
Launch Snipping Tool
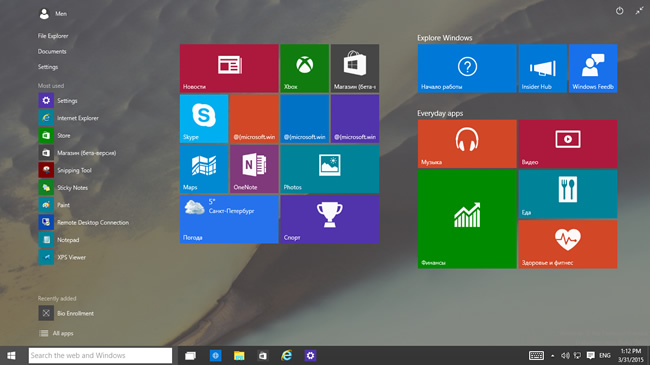(x=65, y=170)
